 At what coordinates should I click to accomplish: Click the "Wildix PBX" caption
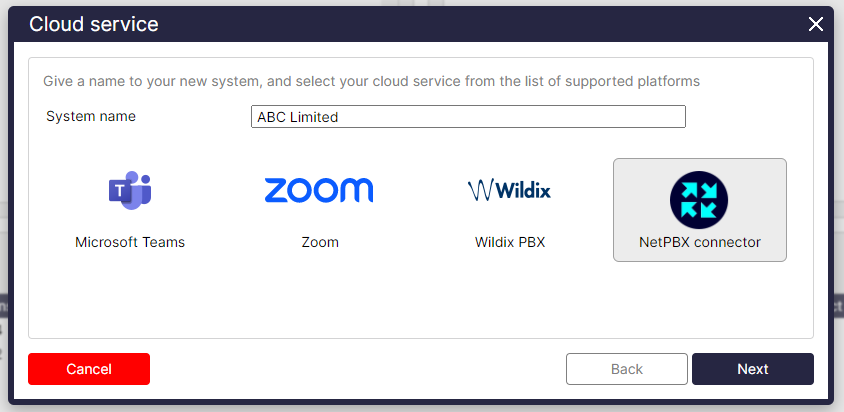pos(510,242)
